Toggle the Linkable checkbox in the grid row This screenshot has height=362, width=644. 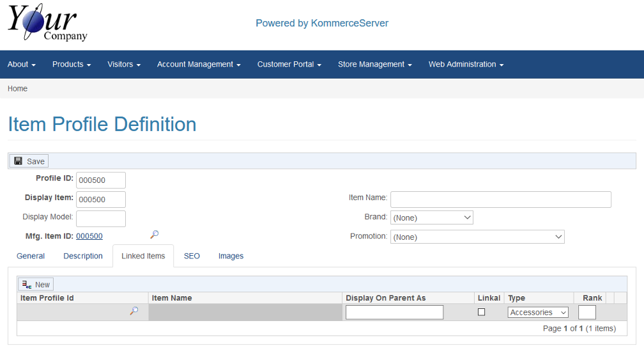click(482, 312)
